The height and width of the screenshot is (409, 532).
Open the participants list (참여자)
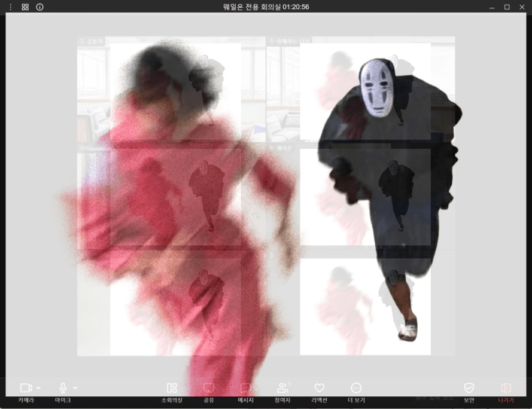(x=282, y=392)
